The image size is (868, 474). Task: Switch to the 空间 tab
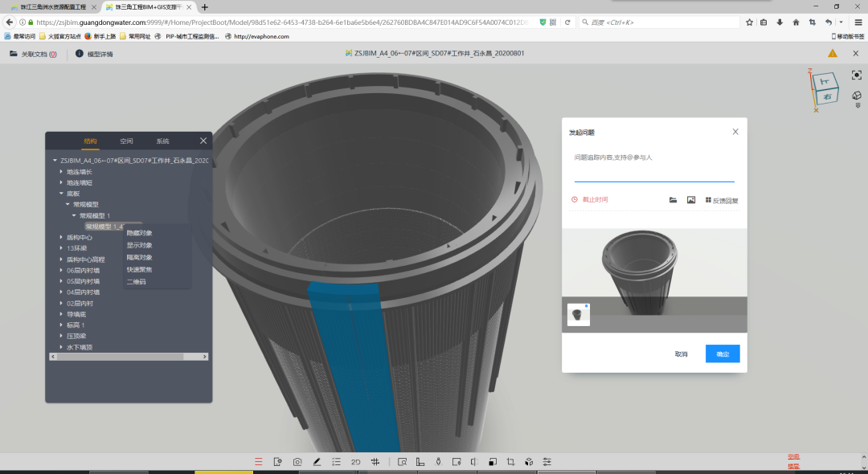point(126,141)
